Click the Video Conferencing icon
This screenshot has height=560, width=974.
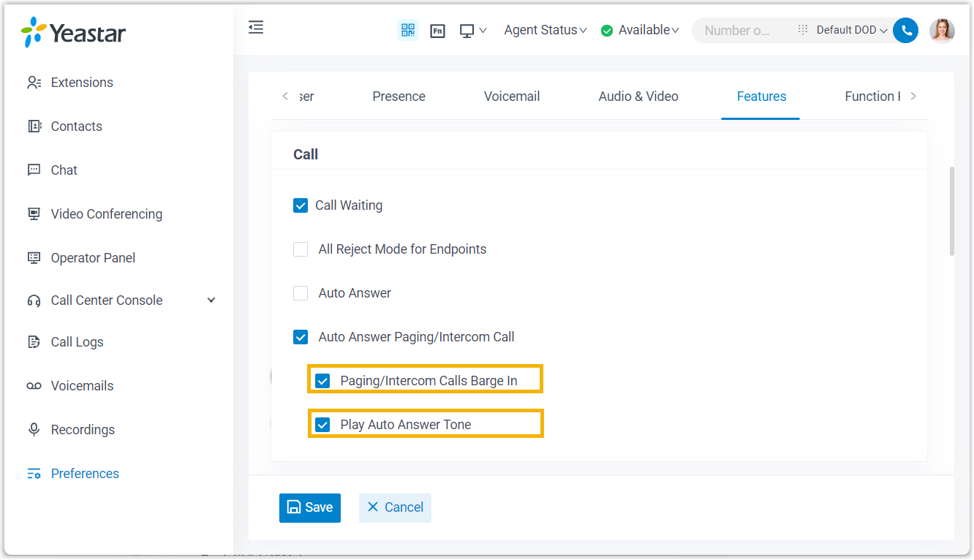coord(34,214)
